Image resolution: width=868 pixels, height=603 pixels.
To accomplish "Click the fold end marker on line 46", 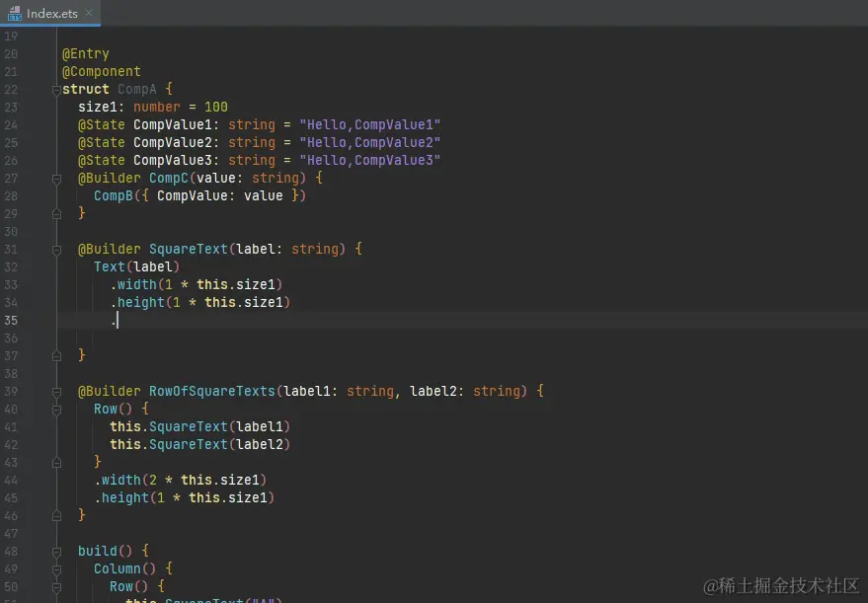I will coord(56,515).
